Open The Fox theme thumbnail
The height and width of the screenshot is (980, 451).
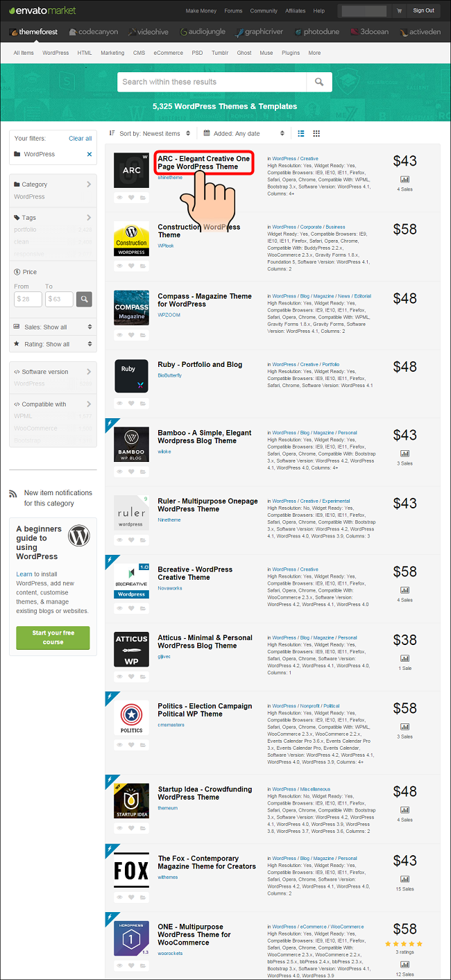(131, 870)
